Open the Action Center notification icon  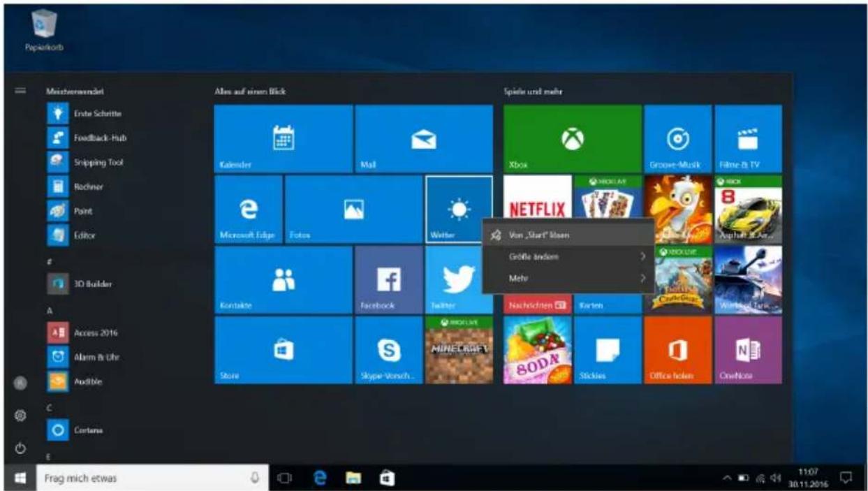tap(847, 478)
